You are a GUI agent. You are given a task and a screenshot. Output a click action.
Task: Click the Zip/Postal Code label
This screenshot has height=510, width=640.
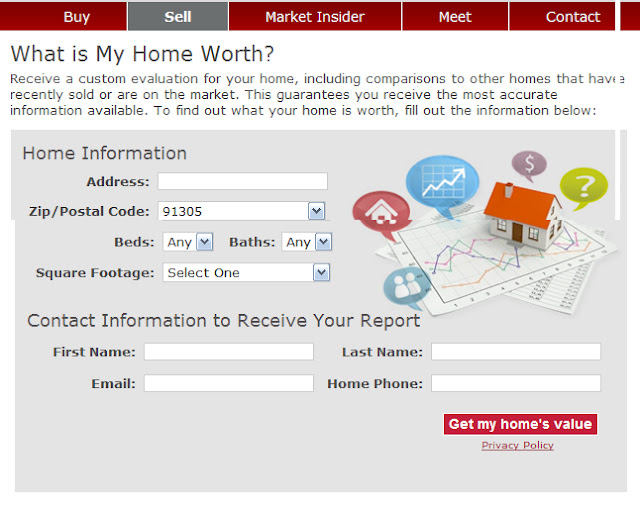[x=89, y=211]
